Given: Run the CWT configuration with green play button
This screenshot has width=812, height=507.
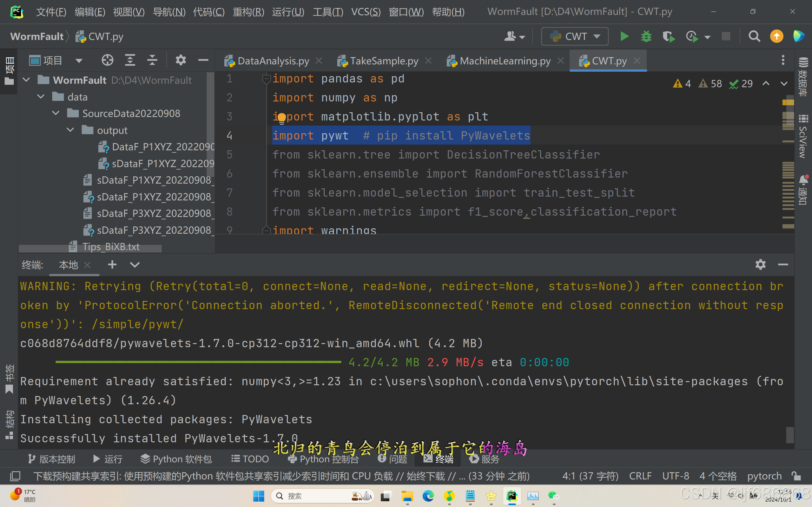Looking at the screenshot, I should 624,36.
